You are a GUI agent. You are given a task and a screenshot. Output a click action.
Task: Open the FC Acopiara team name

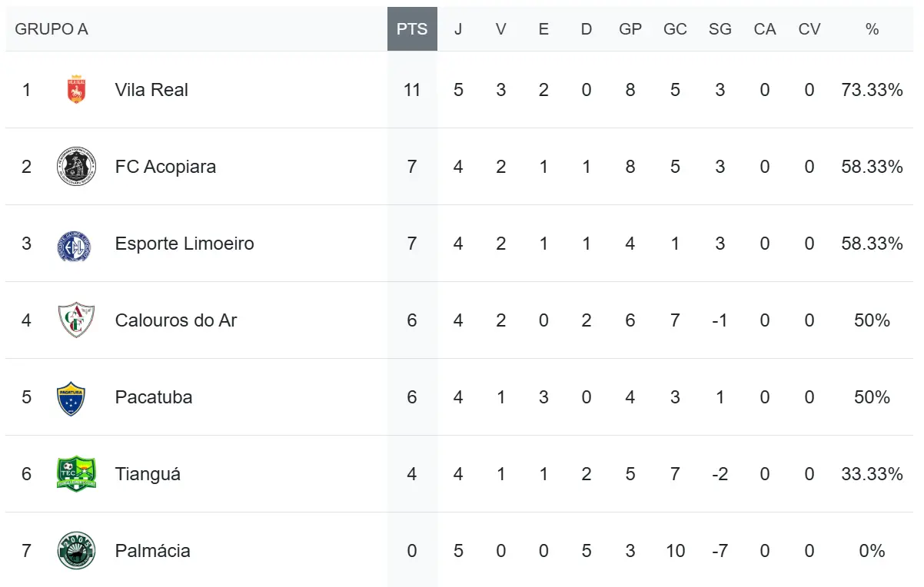pos(165,167)
